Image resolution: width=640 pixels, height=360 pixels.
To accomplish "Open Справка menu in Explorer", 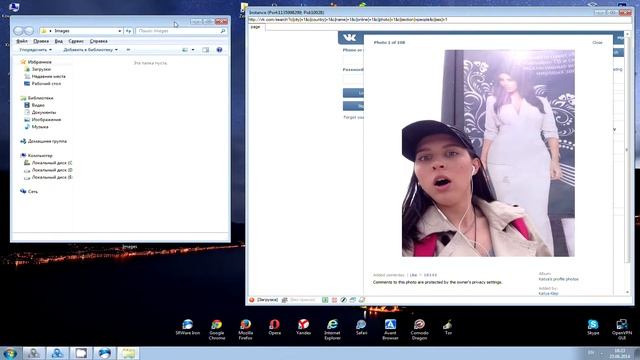I will pos(98,41).
